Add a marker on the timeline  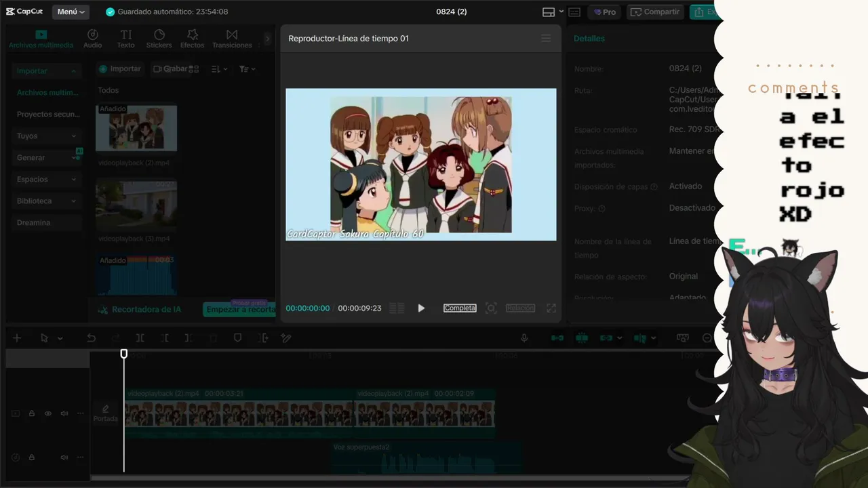237,338
